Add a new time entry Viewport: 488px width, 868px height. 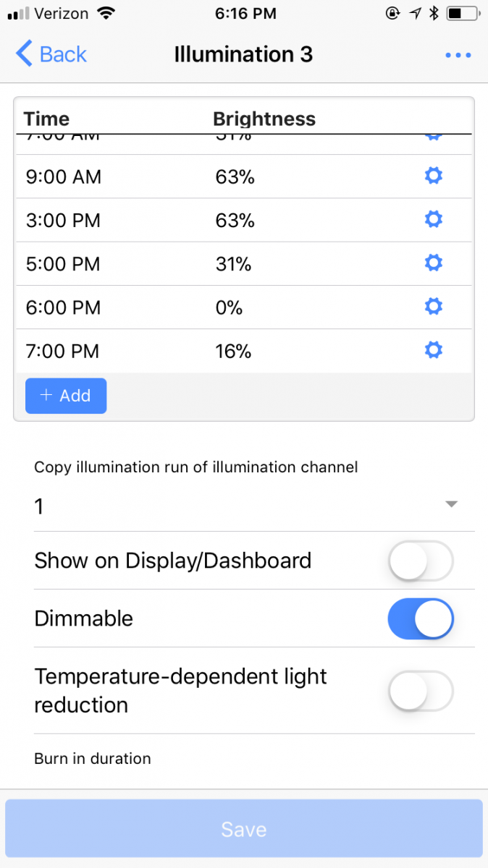[66, 396]
